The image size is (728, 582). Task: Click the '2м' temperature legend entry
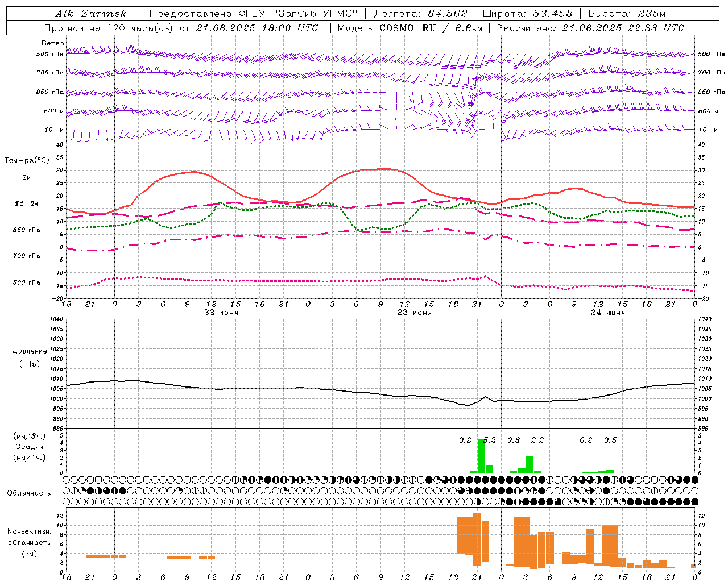pyautogui.click(x=27, y=178)
